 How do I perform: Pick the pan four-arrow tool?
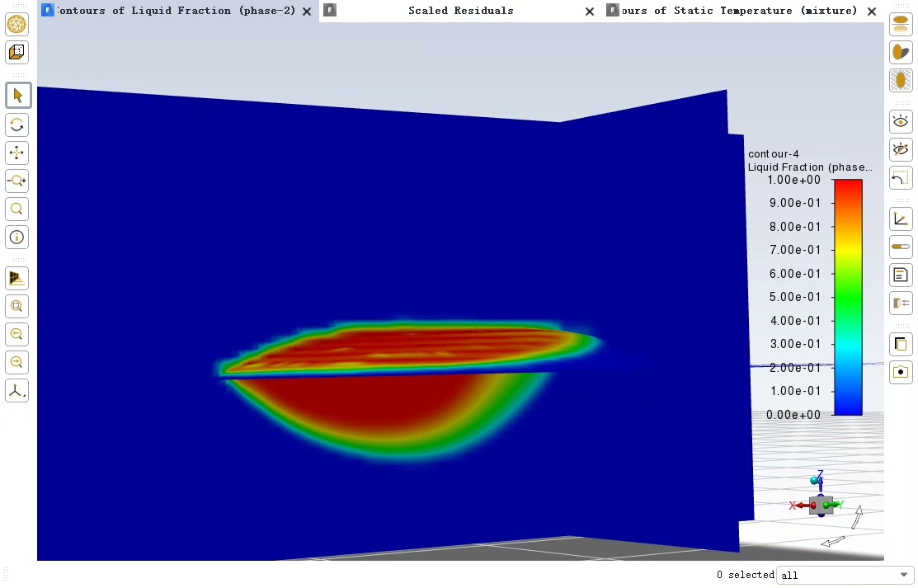coord(17,153)
